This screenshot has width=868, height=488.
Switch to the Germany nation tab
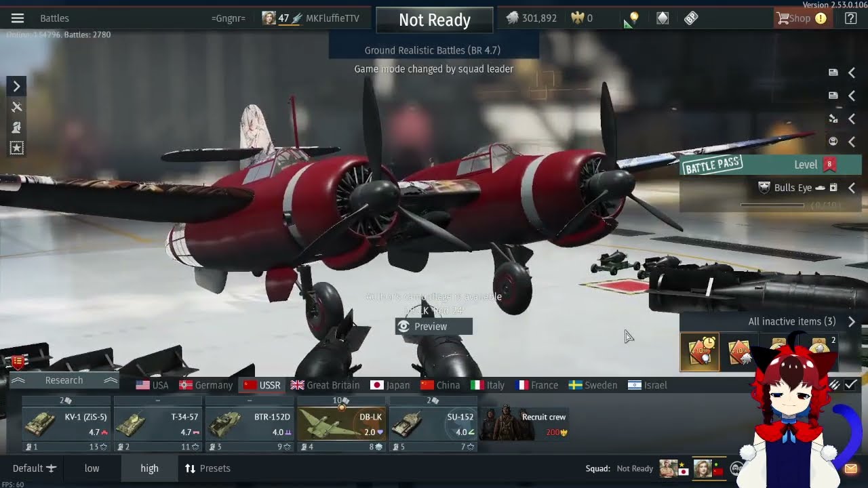tap(206, 385)
